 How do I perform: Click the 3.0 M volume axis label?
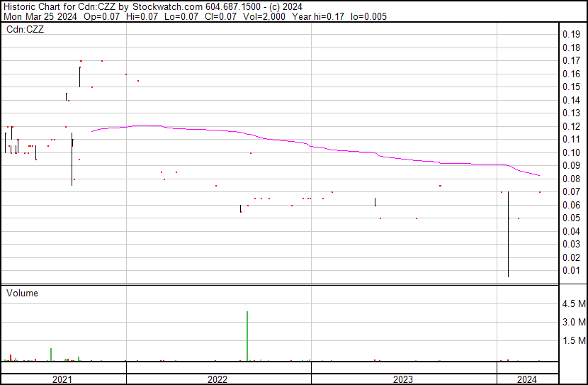[573, 323]
